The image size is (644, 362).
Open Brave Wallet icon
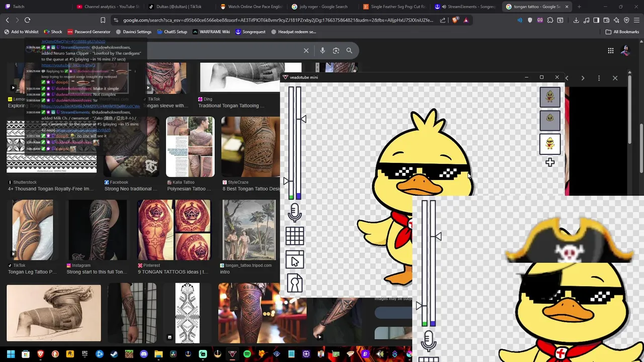[606, 20]
